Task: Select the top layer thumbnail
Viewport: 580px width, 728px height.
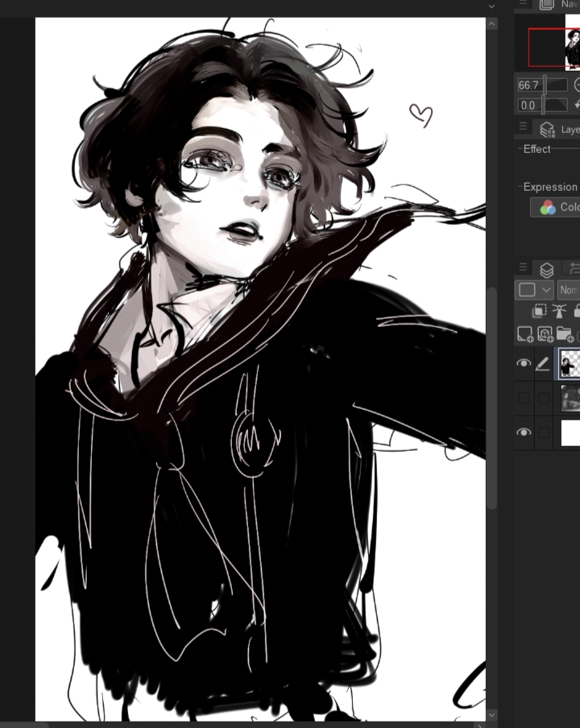Action: pos(570,365)
